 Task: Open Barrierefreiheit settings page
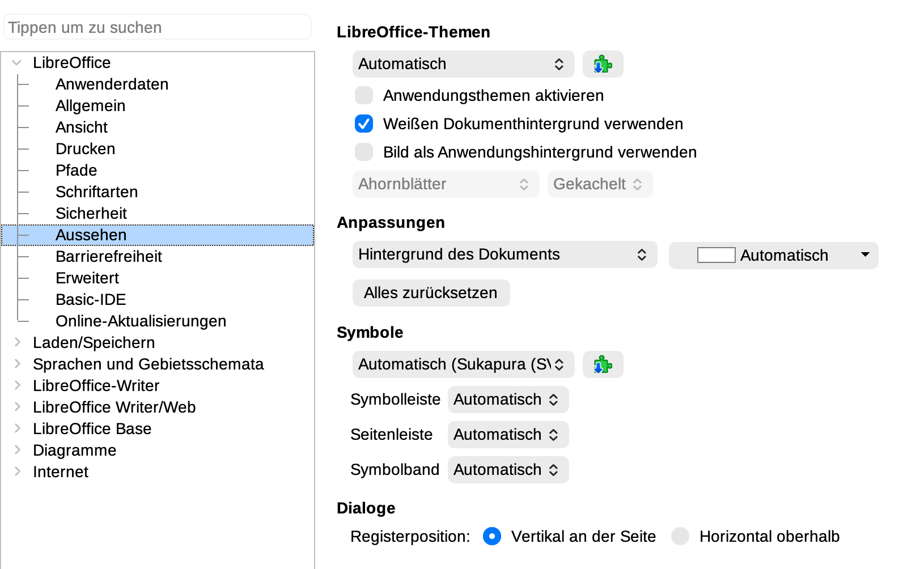(x=108, y=256)
